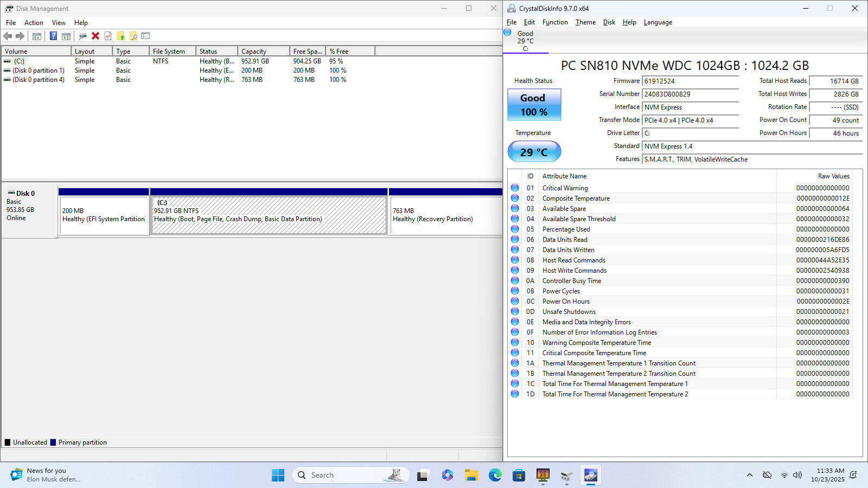Click the checklist settings toolbar icon
868x488 pixels.
point(145,36)
